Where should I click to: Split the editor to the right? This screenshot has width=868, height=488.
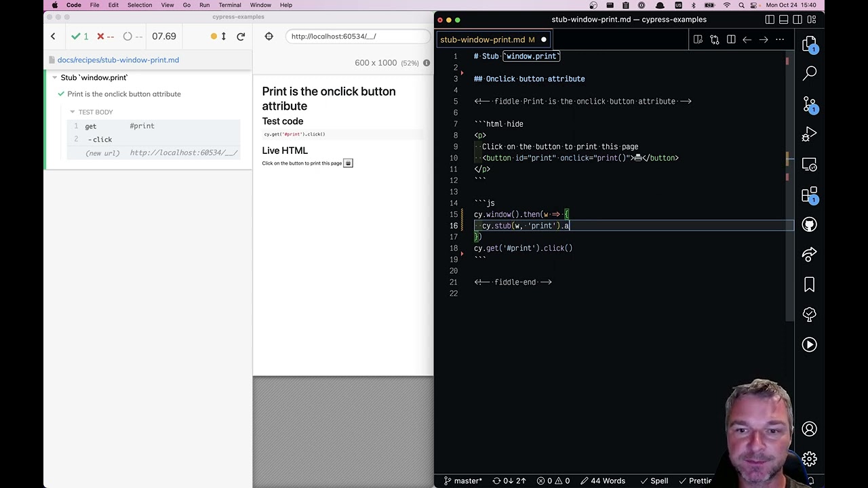pos(731,39)
